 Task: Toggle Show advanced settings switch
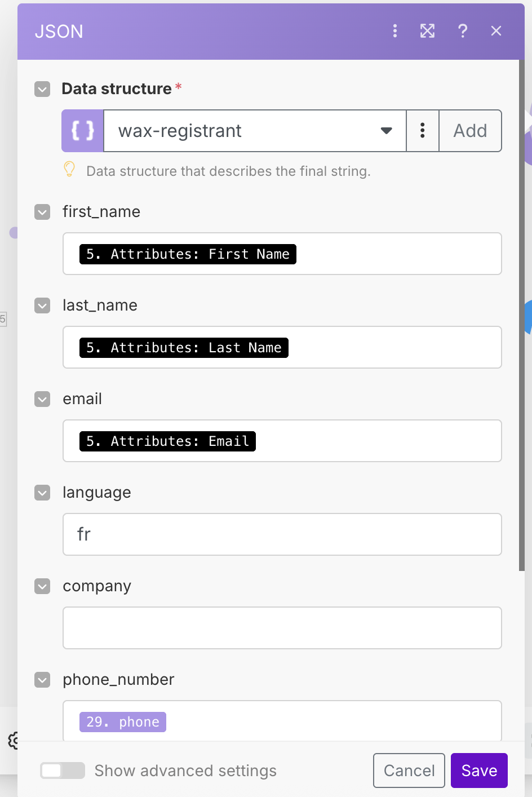point(63,771)
